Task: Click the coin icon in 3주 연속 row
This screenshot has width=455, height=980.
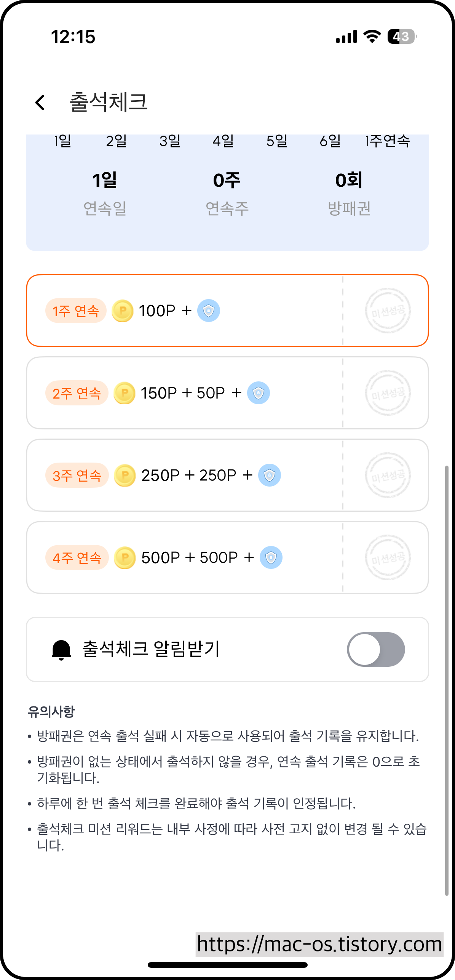Action: [x=125, y=476]
